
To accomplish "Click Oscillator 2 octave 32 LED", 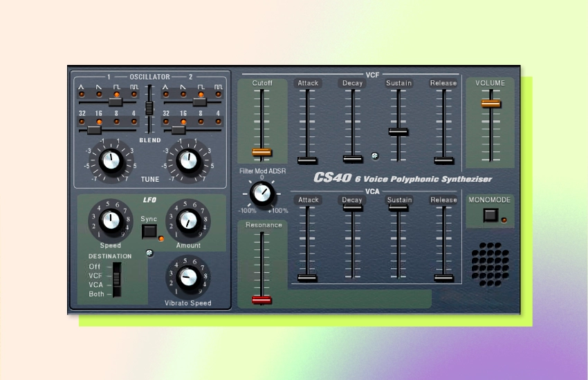I will pyautogui.click(x=166, y=122).
